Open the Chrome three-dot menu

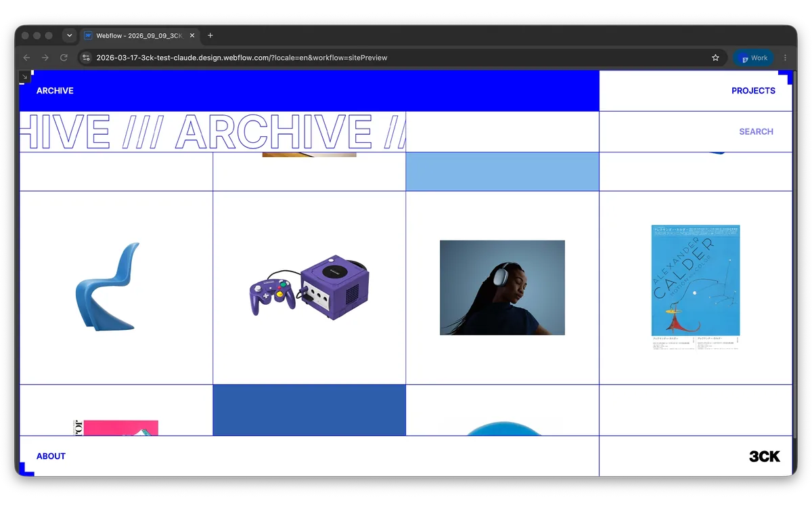pos(785,58)
